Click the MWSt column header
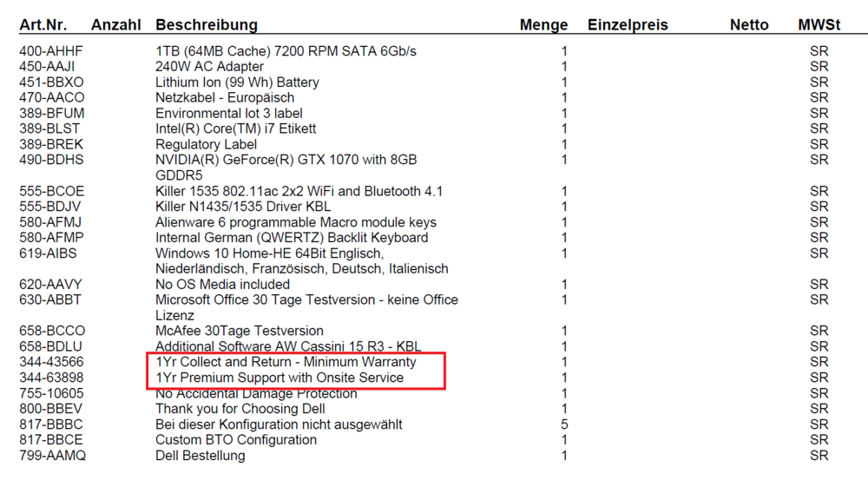 pyautogui.click(x=819, y=25)
